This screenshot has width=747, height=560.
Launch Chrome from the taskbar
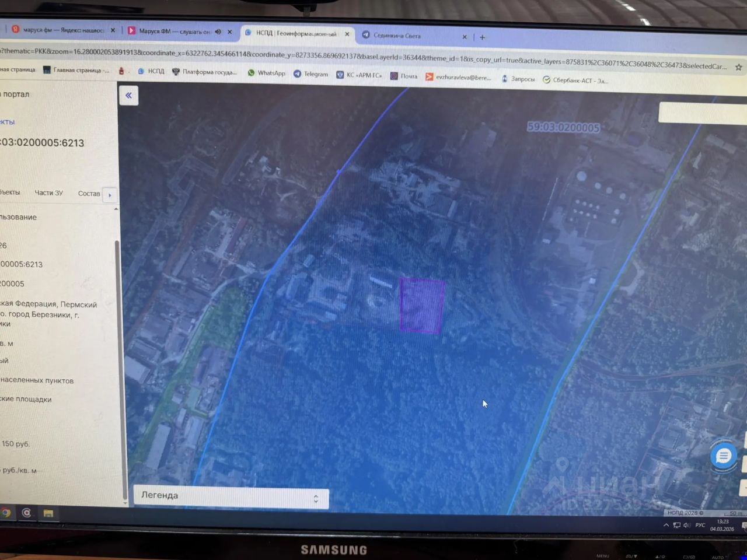click(6, 513)
